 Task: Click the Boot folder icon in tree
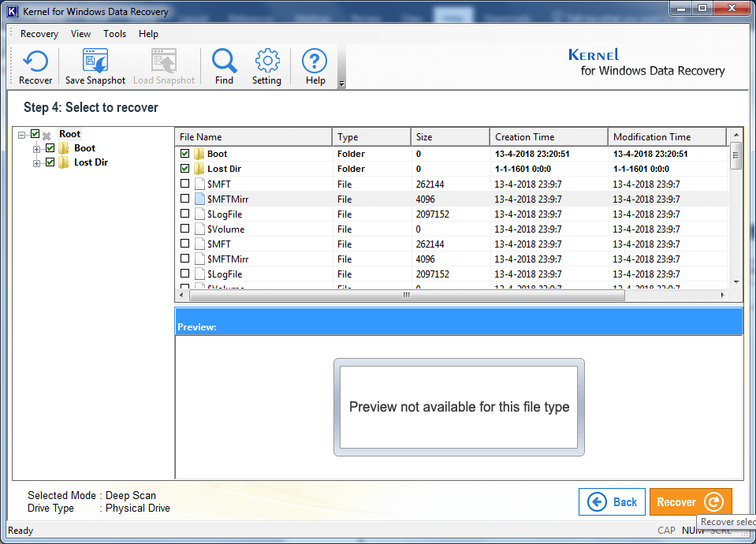pos(64,148)
